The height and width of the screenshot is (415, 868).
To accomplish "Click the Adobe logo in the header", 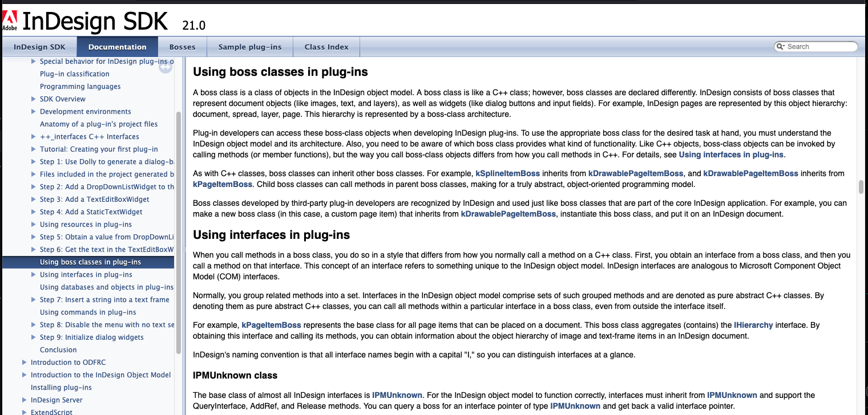I will 10,20.
